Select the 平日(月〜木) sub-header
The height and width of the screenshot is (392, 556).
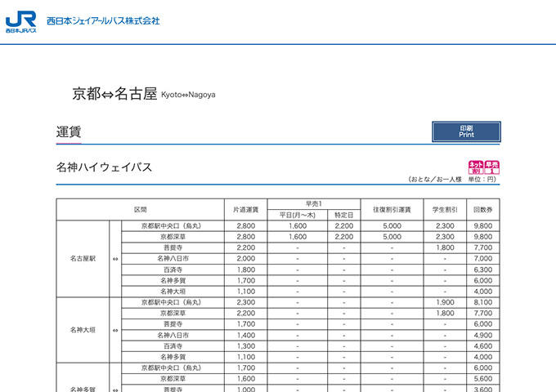click(x=297, y=216)
